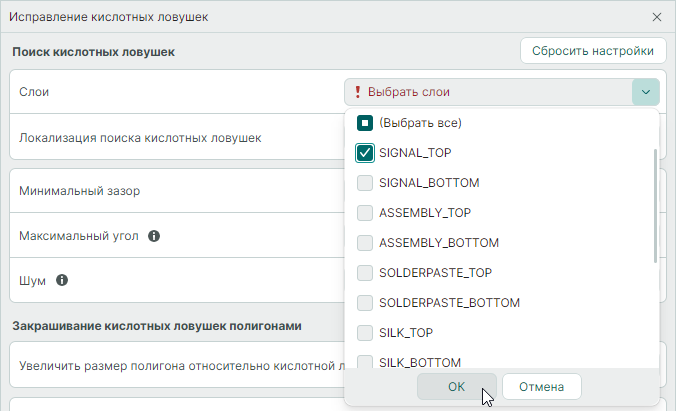Collapse the layers dropdown arrow
676x411 pixels.
(x=645, y=92)
